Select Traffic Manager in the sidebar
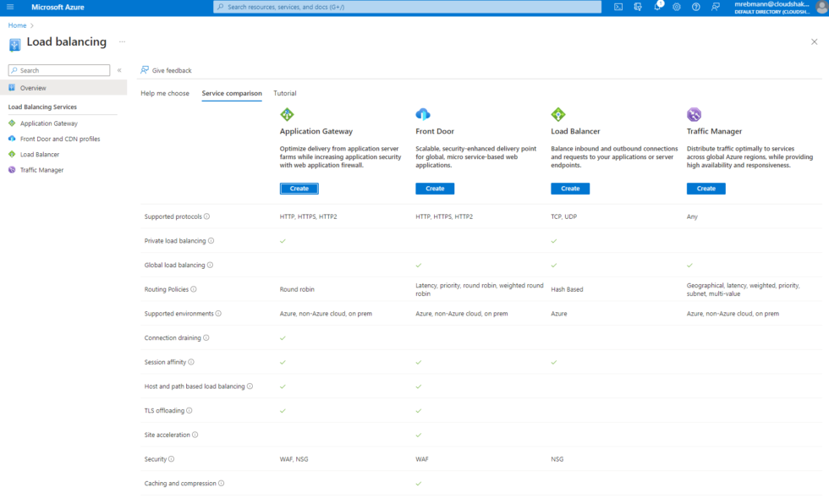The height and width of the screenshot is (504, 829). (42, 169)
